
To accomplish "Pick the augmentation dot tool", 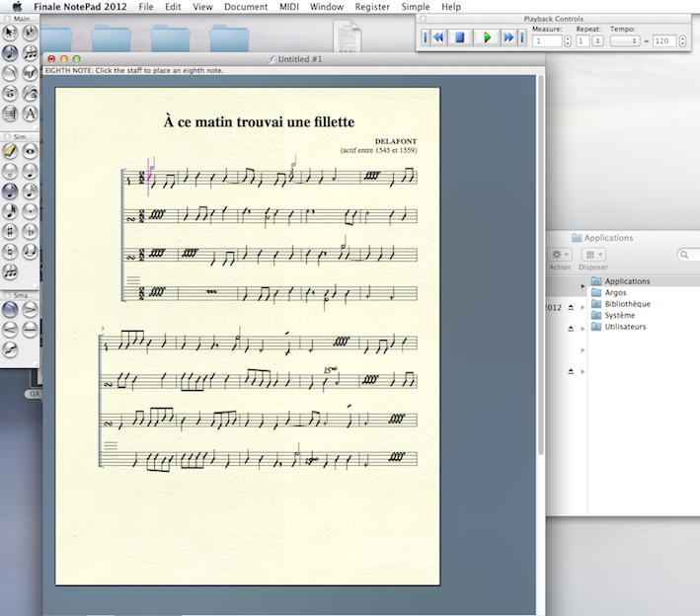I will (x=30, y=211).
